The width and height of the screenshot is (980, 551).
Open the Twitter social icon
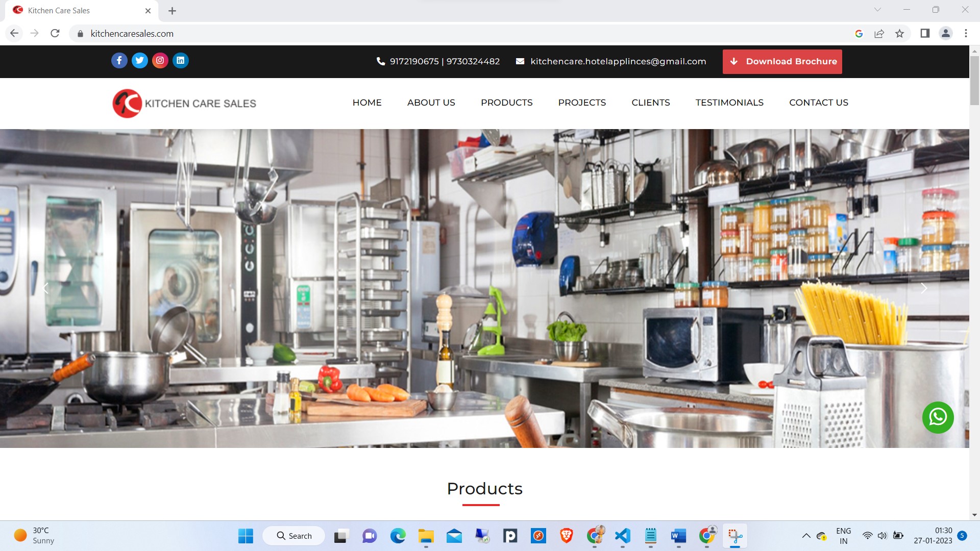point(139,60)
